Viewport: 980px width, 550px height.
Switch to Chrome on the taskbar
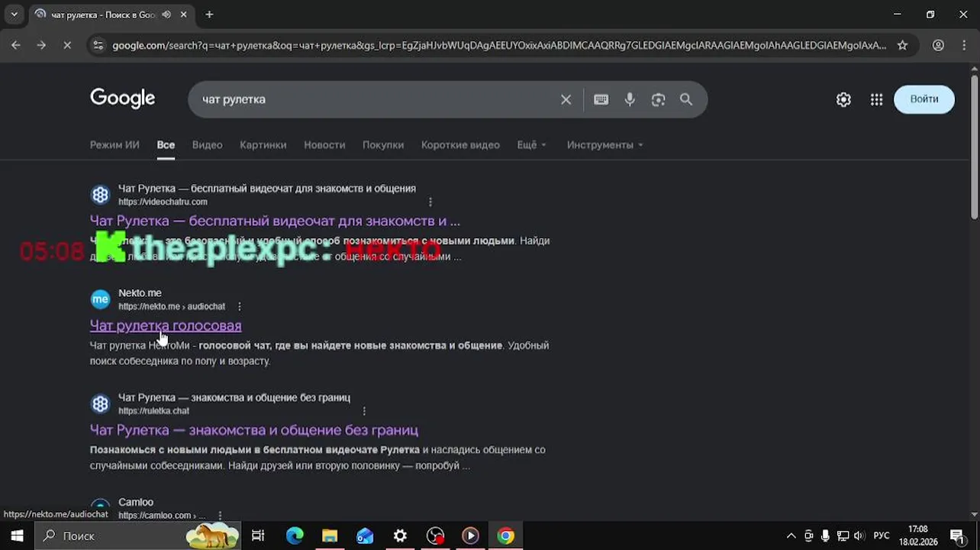point(505,535)
